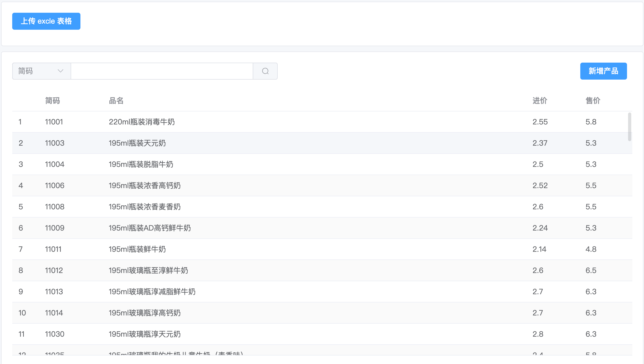Open the 简码 search field dropdown

(x=41, y=71)
